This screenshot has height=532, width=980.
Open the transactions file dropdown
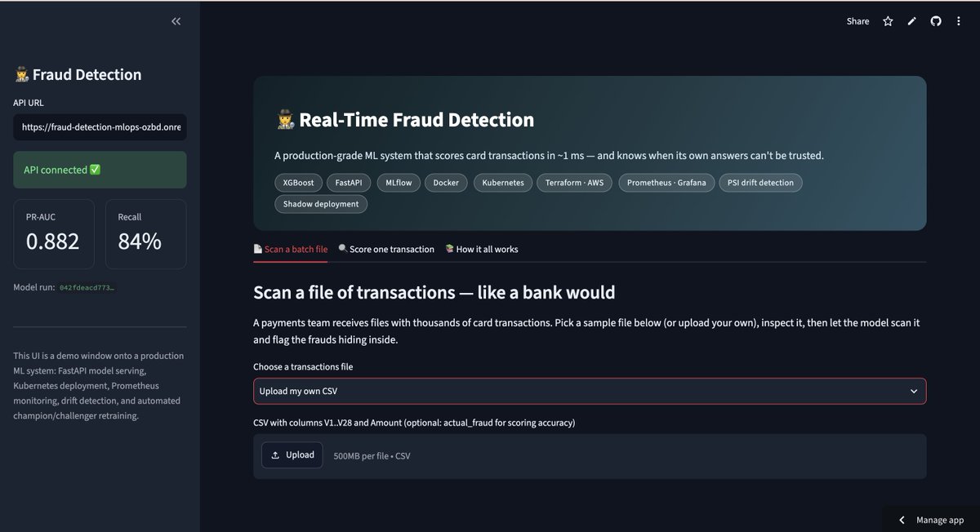[x=590, y=391]
